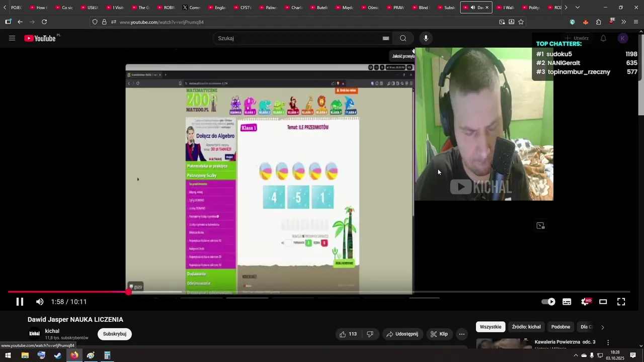This screenshot has width=644, height=362.
Task: Switch to the Blind tab
Action: click(421, 8)
